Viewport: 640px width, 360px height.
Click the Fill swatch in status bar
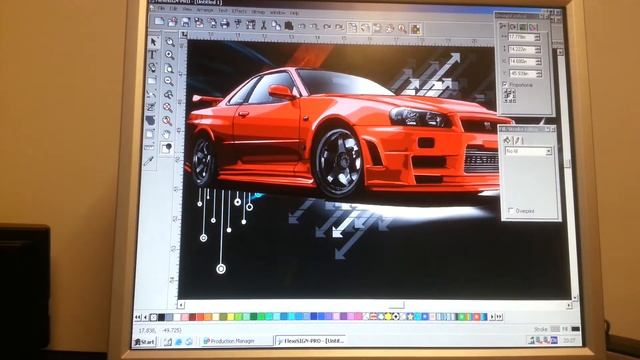pos(576,329)
